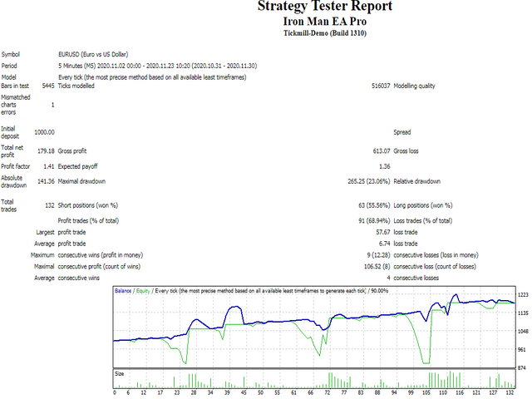Click the 'Profit trades (% of total)' label
The image size is (532, 399).
click(x=88, y=221)
